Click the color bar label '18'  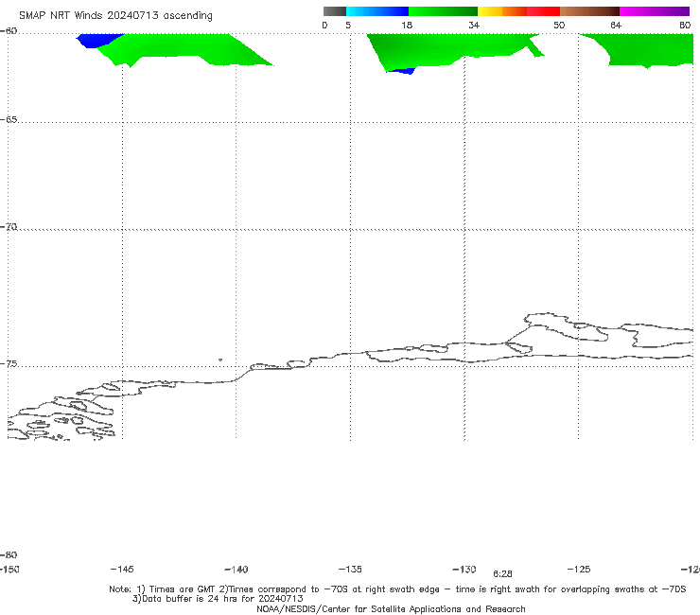point(407,26)
